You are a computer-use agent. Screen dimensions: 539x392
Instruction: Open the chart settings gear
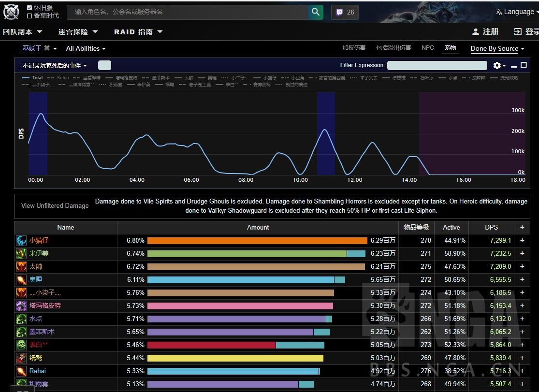click(x=497, y=65)
